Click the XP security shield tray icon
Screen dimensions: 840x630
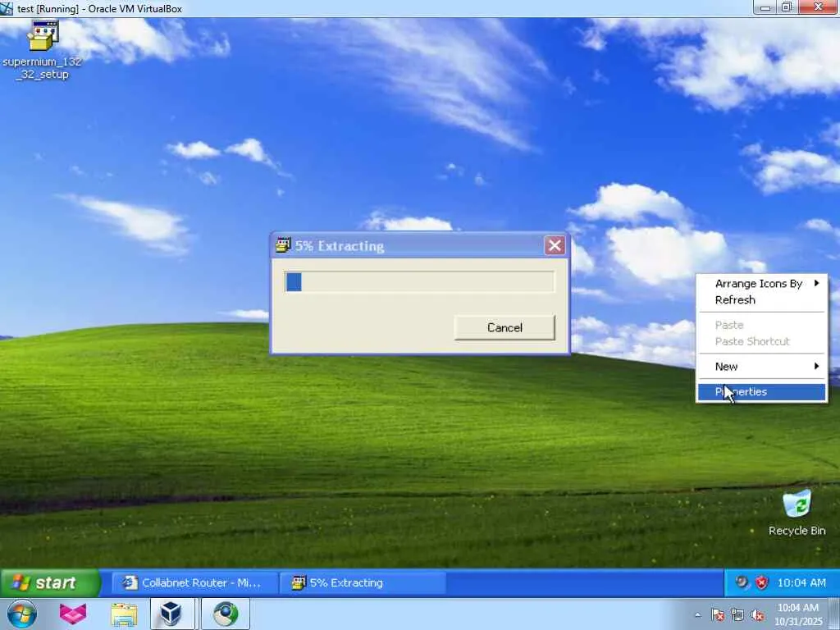(762, 582)
